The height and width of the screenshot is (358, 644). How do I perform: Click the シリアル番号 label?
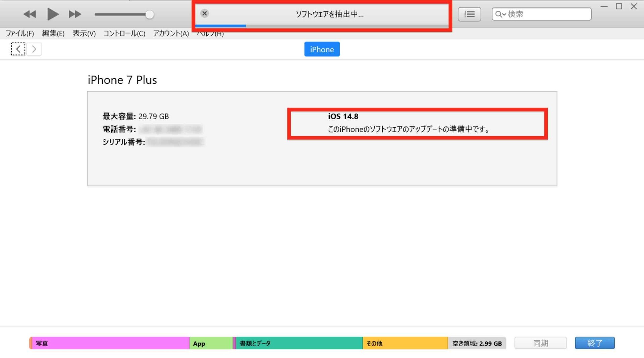tap(124, 142)
